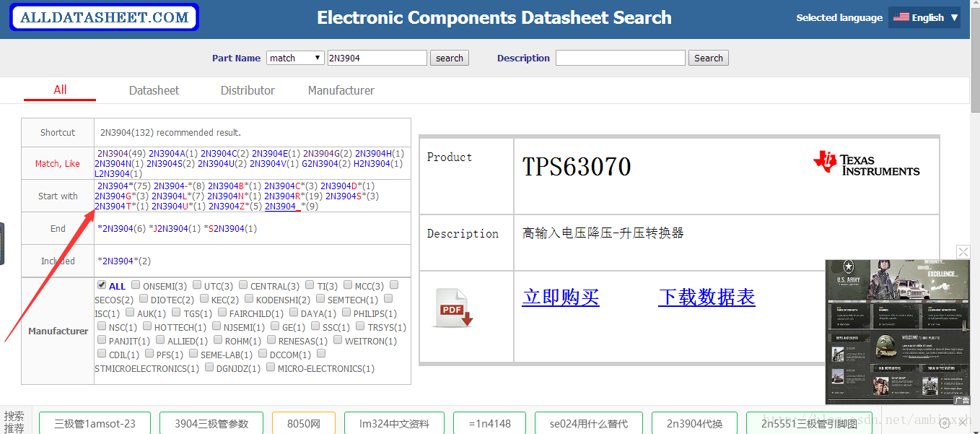The width and height of the screenshot is (980, 434).
Task: Check the DGNJDZ(1) checkbox
Action: (x=209, y=368)
